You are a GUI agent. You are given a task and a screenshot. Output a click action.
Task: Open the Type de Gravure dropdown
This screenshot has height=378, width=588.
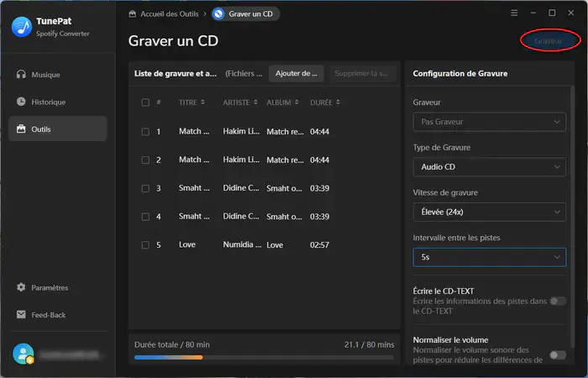[x=490, y=167]
